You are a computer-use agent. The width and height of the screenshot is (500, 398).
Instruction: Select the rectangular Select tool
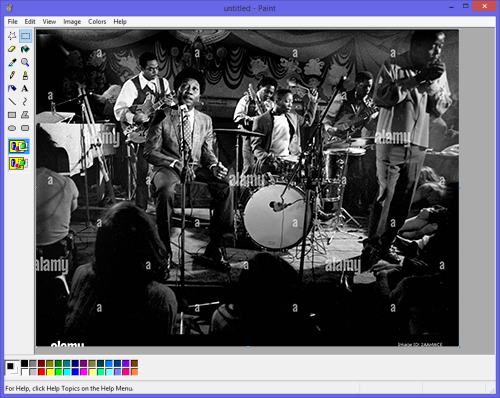[25, 36]
